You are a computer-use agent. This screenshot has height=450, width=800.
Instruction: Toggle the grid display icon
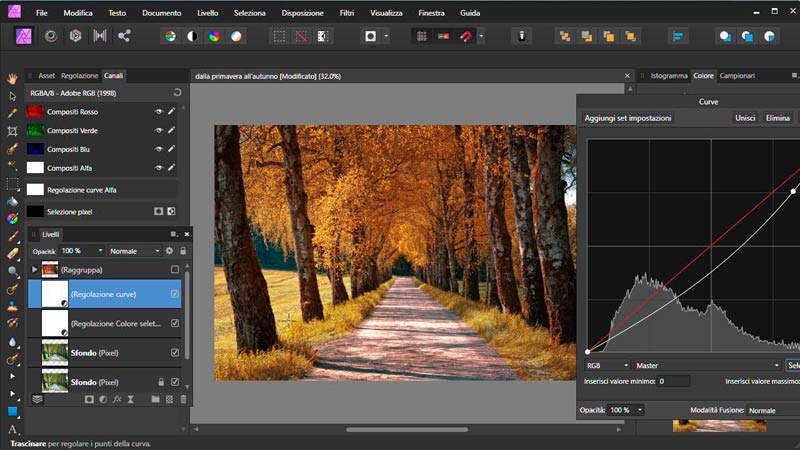click(x=421, y=36)
